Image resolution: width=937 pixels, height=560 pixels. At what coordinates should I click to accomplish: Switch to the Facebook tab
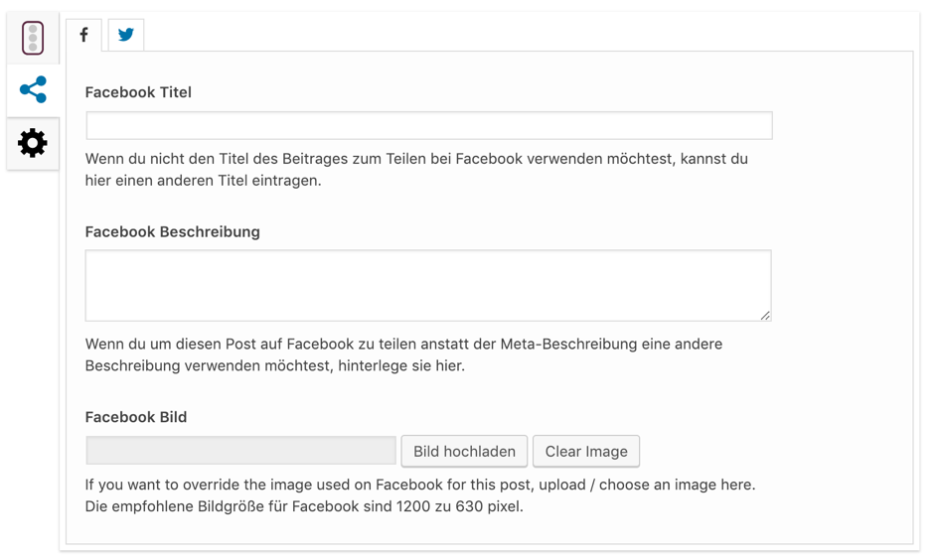(83, 35)
